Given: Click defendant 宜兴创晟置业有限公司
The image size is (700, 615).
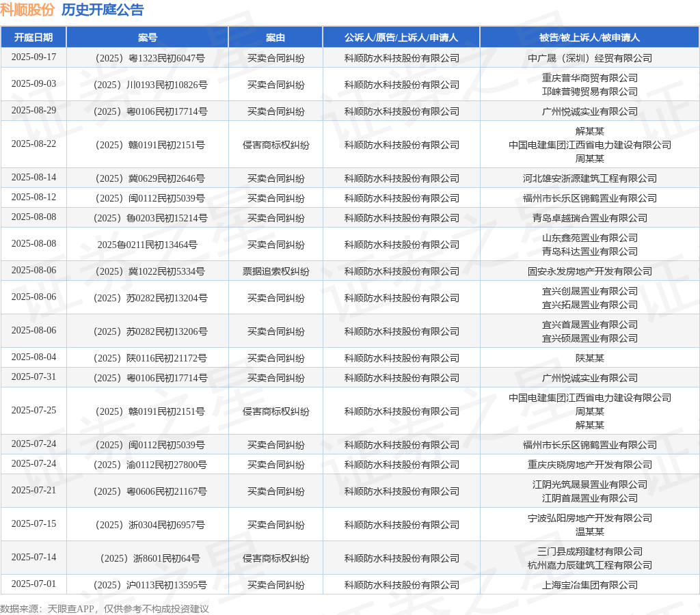Looking at the screenshot, I should (590, 291).
